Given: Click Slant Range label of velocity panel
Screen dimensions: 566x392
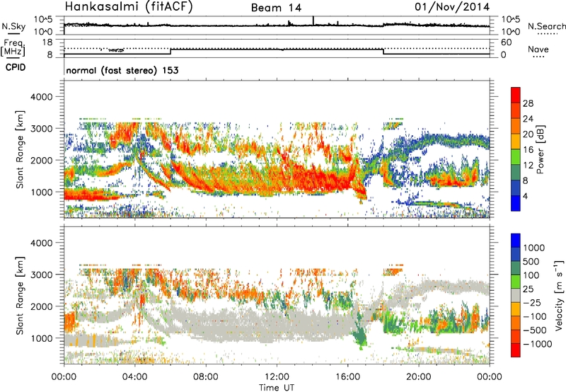Looking at the screenshot, I should click(x=20, y=295).
